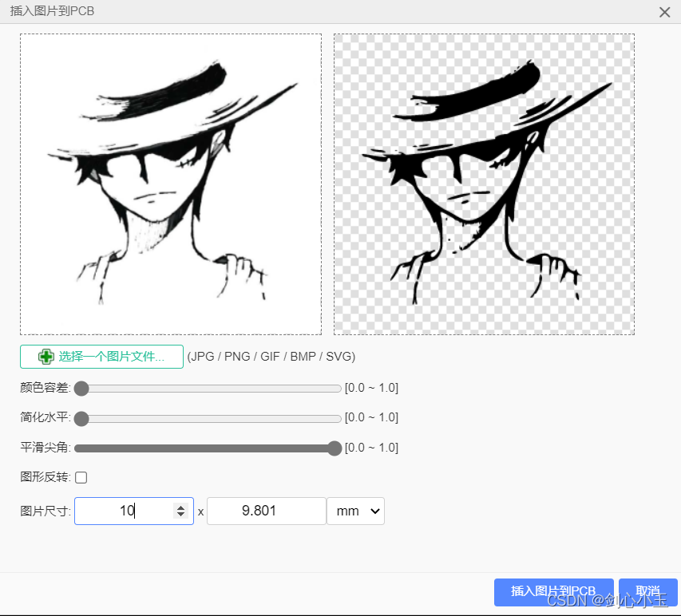Click the 简化水平 label
Screen dimensions: 681x616
point(46,417)
